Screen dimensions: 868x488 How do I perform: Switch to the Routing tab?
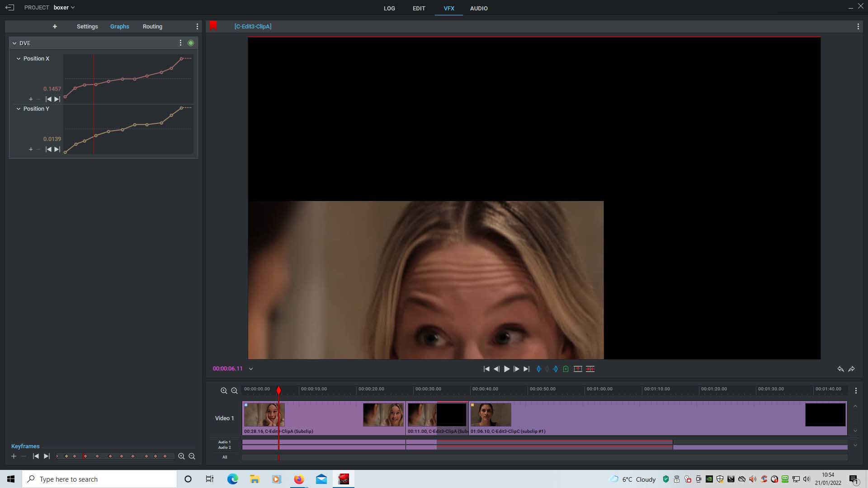[x=152, y=27]
